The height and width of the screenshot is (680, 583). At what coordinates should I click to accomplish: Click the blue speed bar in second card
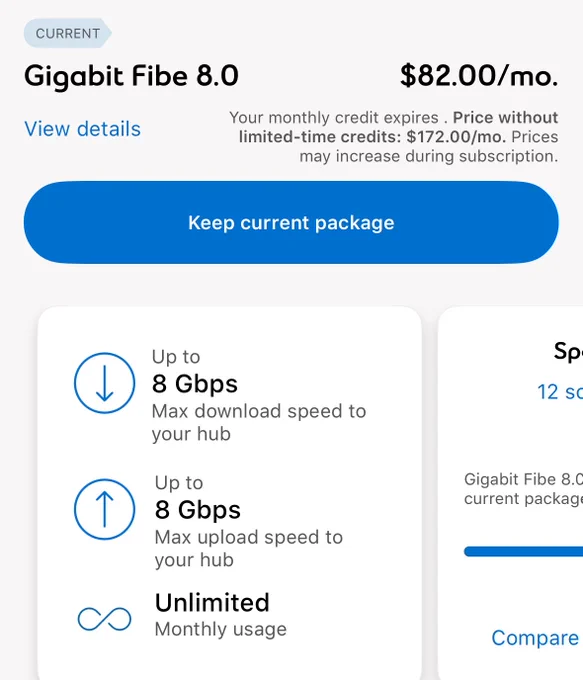[523, 551]
